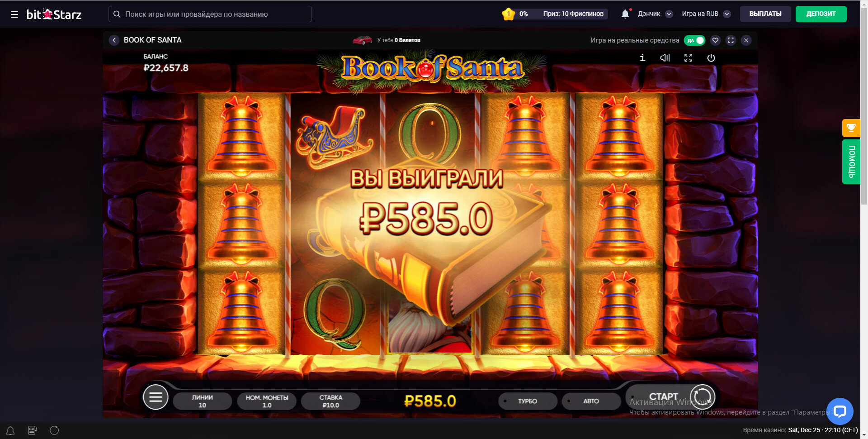Image resolution: width=868 pixels, height=439 pixels.
Task: Enable the Турбо mode toggle
Action: [528, 401]
